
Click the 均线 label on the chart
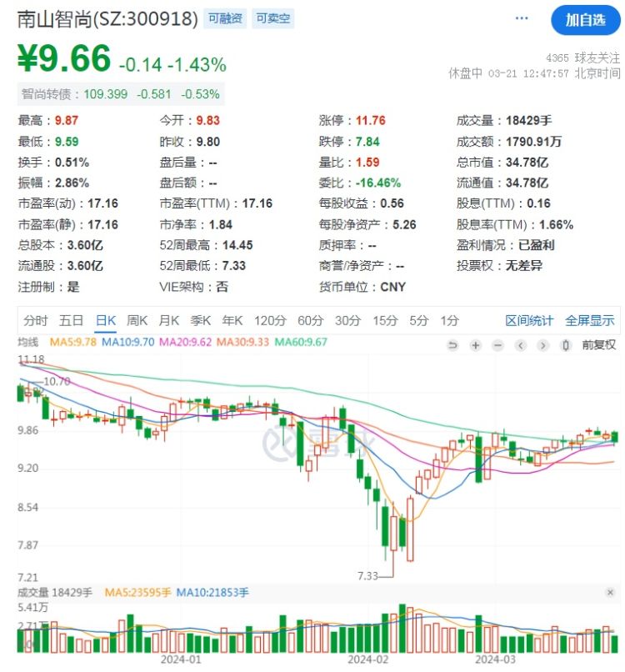click(27, 342)
